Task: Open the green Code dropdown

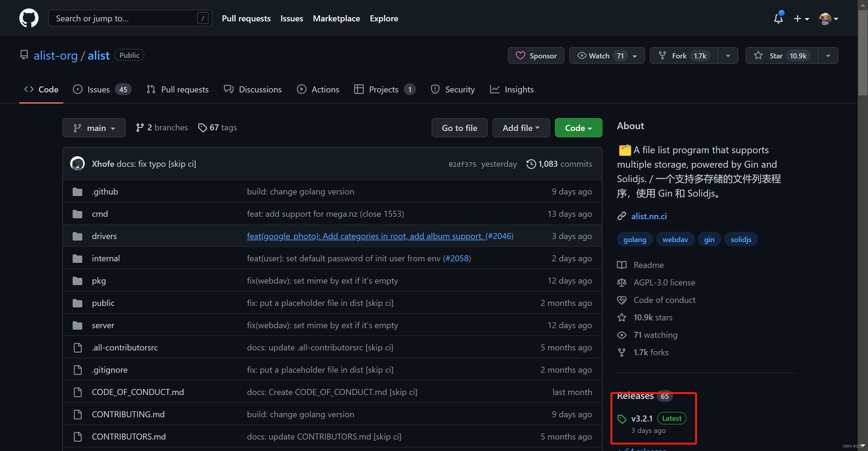Action: coord(578,128)
